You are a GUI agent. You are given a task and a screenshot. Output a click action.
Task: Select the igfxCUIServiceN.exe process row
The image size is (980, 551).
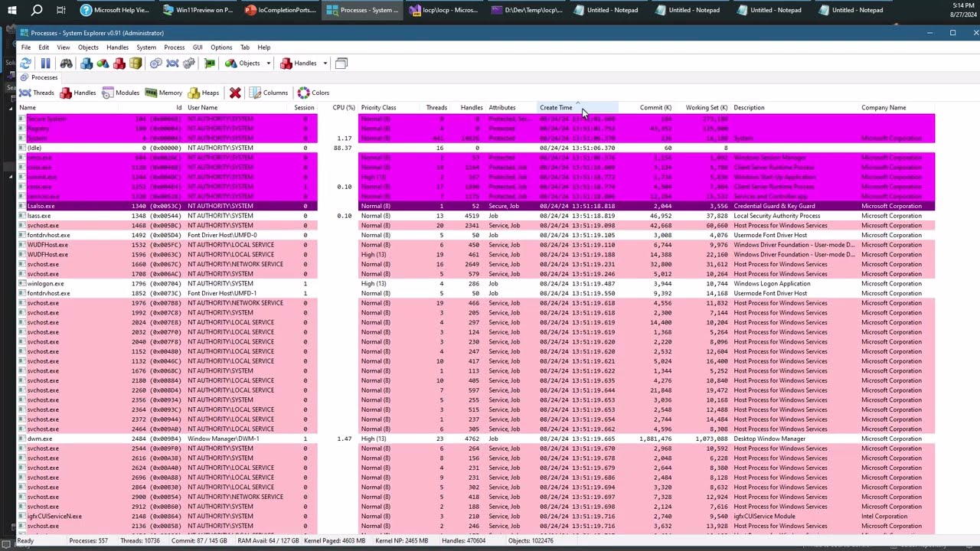pyautogui.click(x=476, y=516)
